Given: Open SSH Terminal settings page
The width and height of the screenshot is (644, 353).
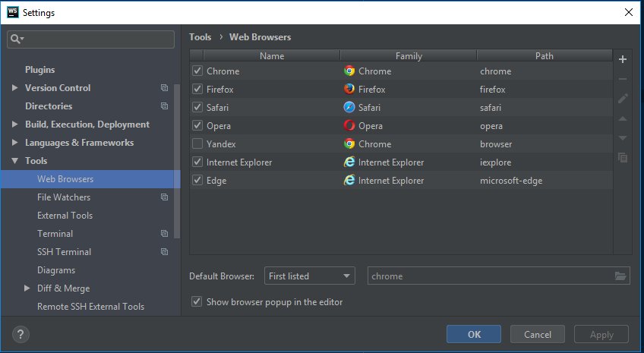Looking at the screenshot, I should pyautogui.click(x=64, y=251).
